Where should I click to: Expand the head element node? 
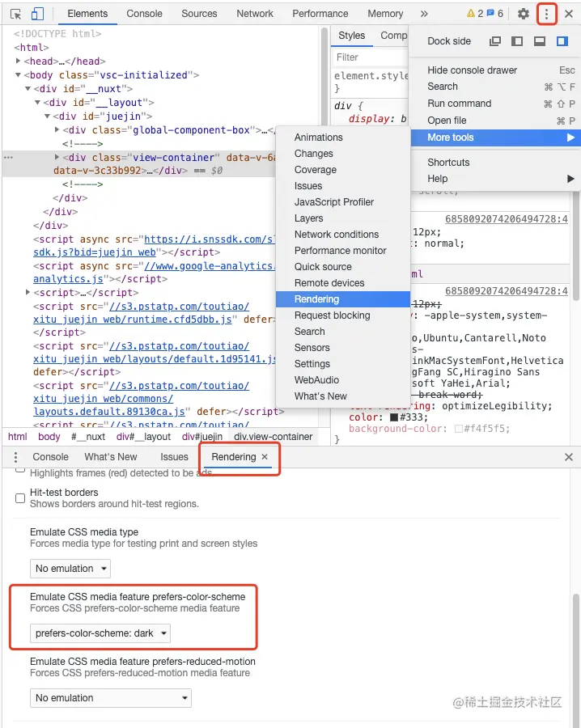18,61
